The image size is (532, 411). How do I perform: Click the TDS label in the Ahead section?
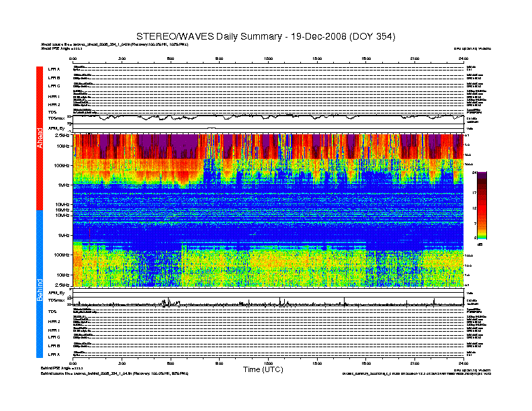[52, 112]
